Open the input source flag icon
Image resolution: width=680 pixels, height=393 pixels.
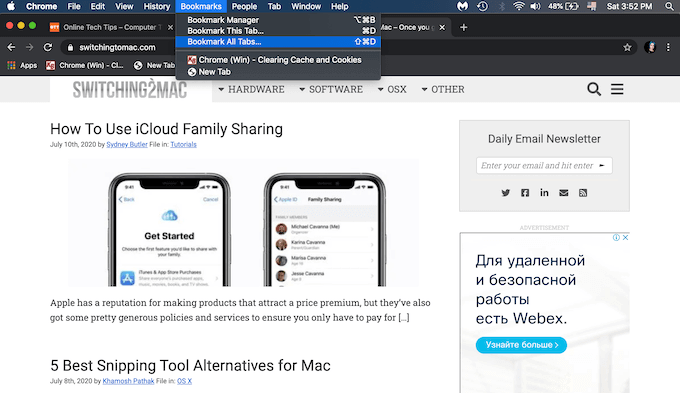[592, 6]
